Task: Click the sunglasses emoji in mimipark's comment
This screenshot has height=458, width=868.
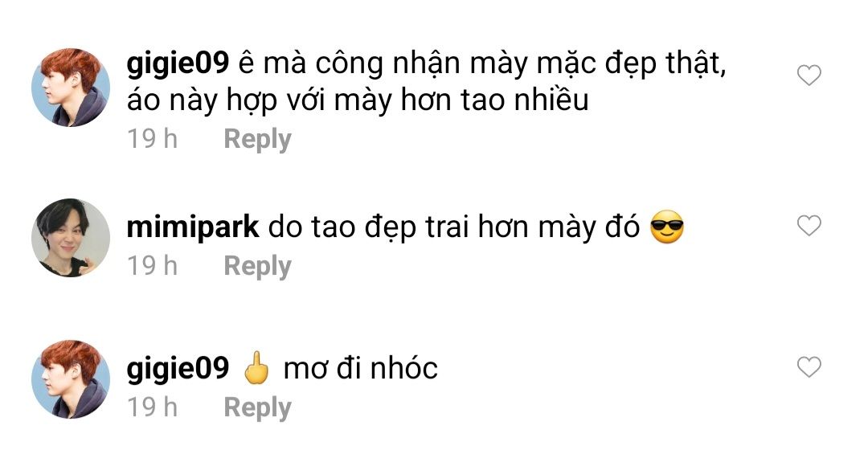Action: (667, 227)
